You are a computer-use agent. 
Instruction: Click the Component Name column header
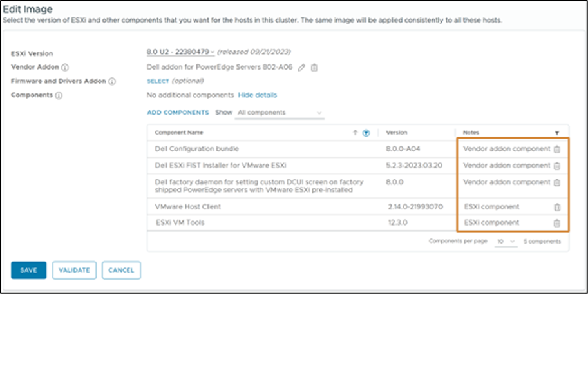click(x=179, y=133)
